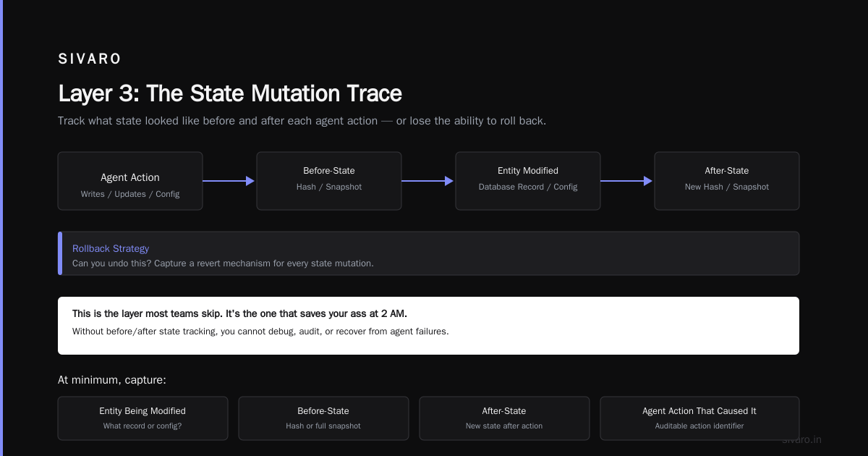Select the Agent Action flow box
This screenshot has width=868, height=456.
130,181
